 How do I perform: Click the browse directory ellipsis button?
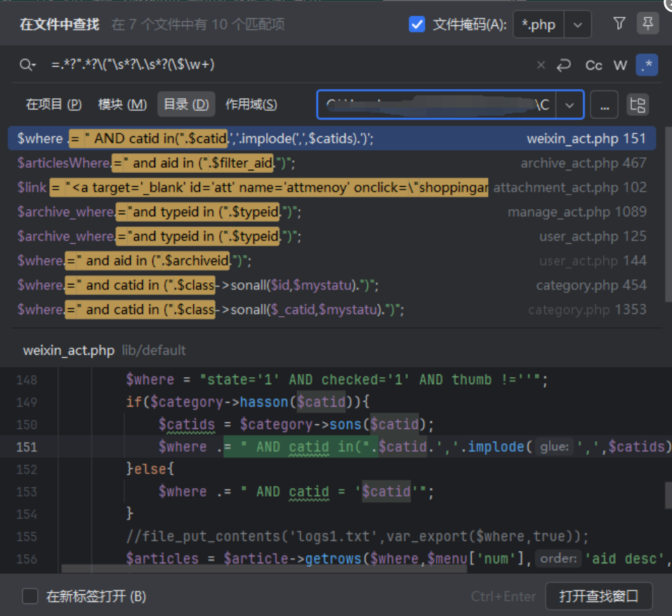pos(605,105)
